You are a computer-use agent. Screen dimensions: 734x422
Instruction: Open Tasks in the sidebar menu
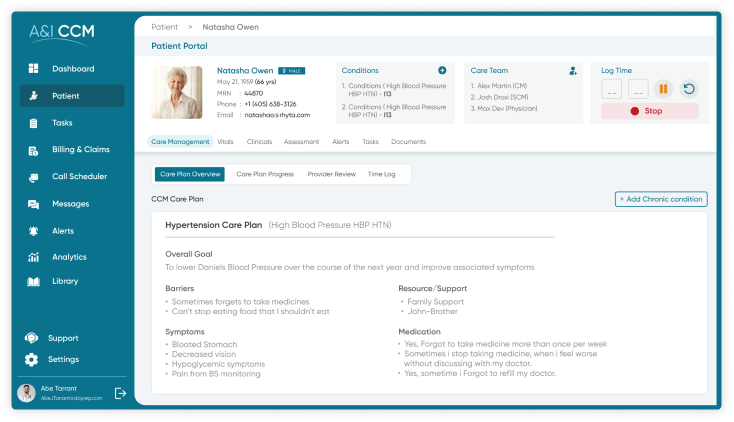62,123
